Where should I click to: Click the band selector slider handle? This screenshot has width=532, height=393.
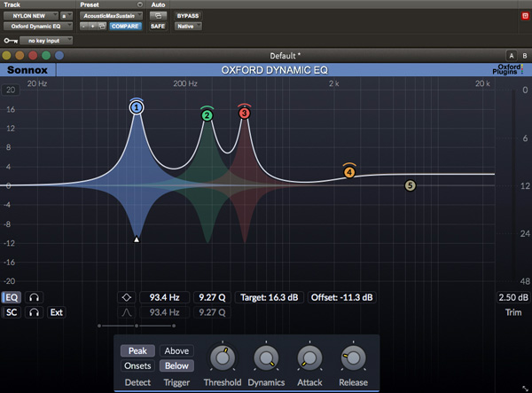click(x=137, y=326)
